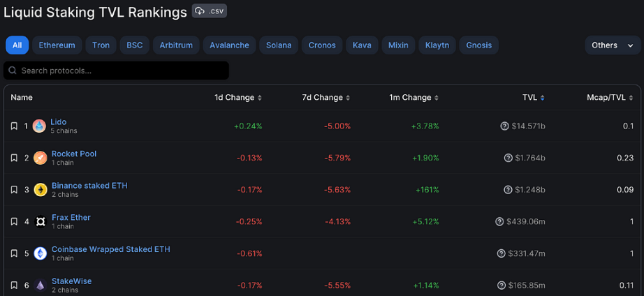This screenshot has height=296, width=644.
Task: Filter rankings by Tron
Action: 101,45
